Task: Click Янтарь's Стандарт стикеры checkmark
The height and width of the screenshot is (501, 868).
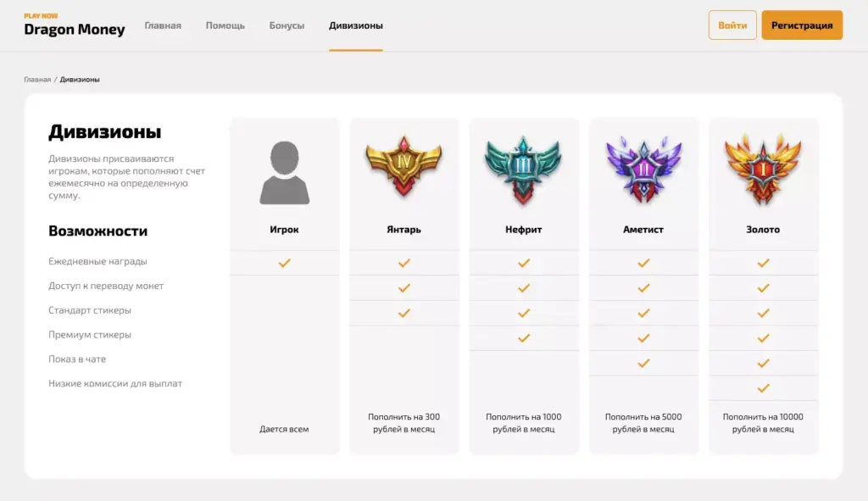Action: pos(404,313)
